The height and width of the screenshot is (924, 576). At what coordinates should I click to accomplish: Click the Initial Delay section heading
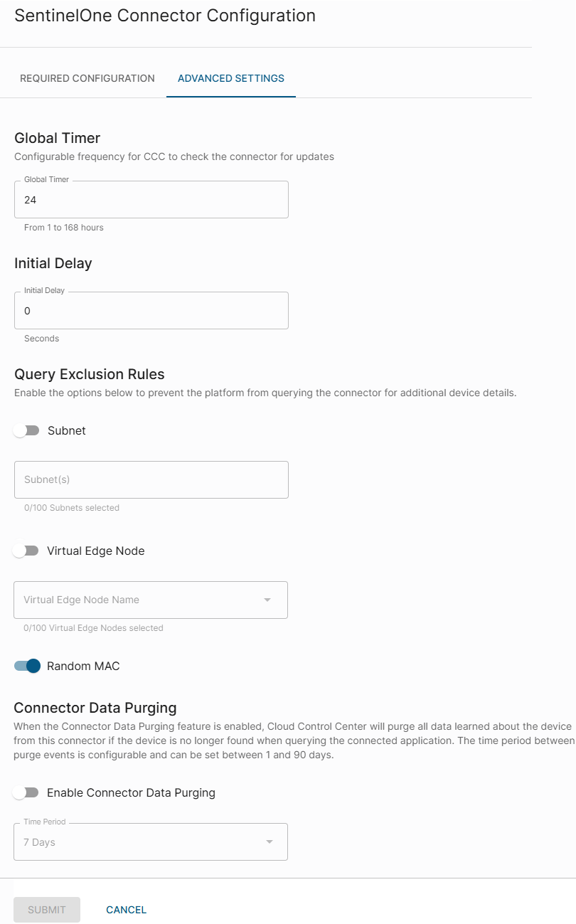tap(53, 263)
